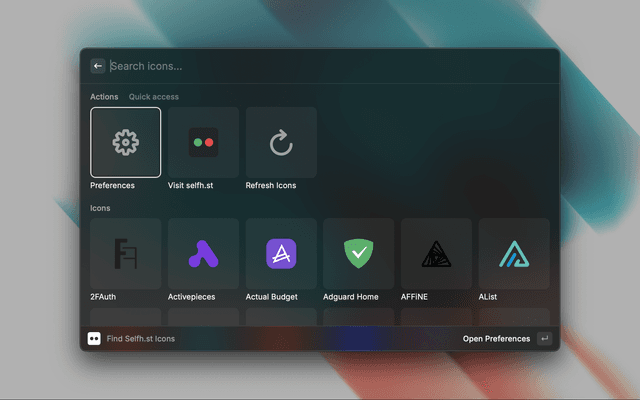
Task: Click the Adguard Home label text
Action: pos(351,297)
